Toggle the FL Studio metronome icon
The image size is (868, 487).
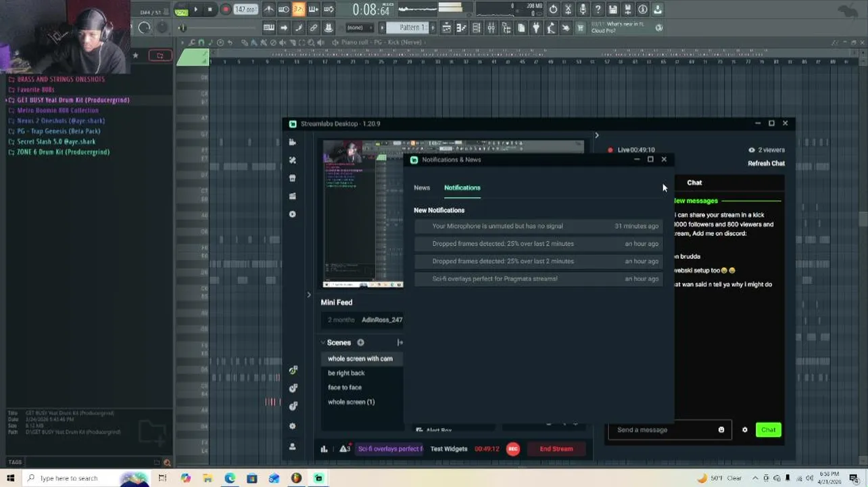tap(268, 9)
